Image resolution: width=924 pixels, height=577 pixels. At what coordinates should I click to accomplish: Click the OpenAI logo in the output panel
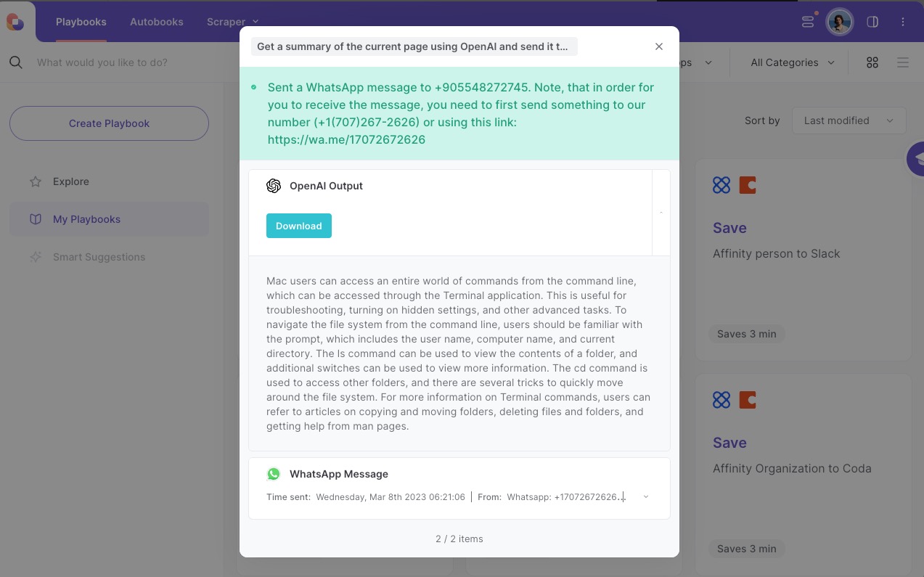coord(274,186)
